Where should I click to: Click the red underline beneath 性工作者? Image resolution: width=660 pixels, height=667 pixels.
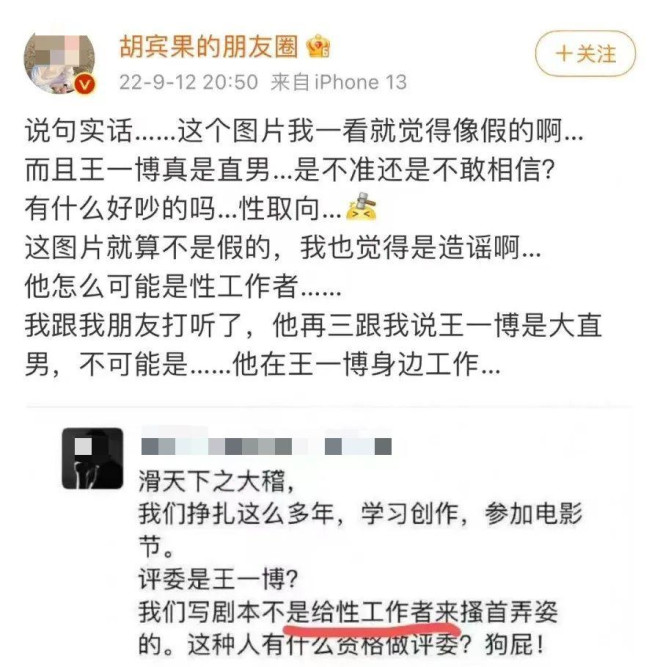pyautogui.click(x=371, y=628)
